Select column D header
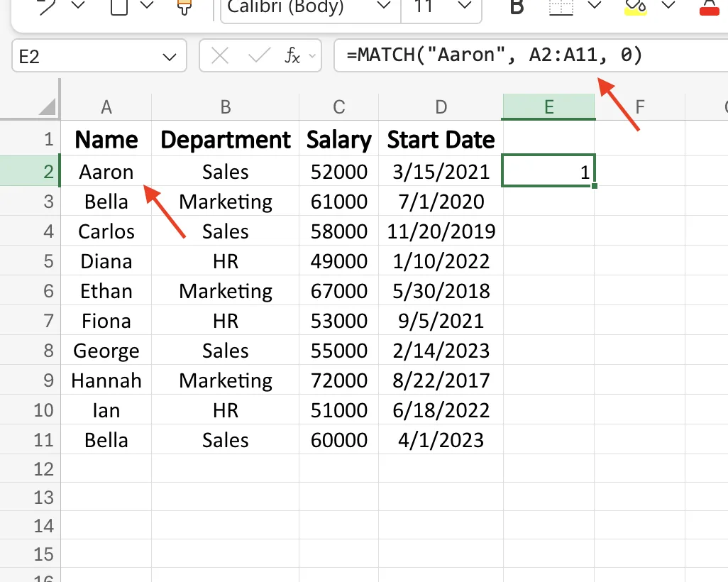 point(441,107)
